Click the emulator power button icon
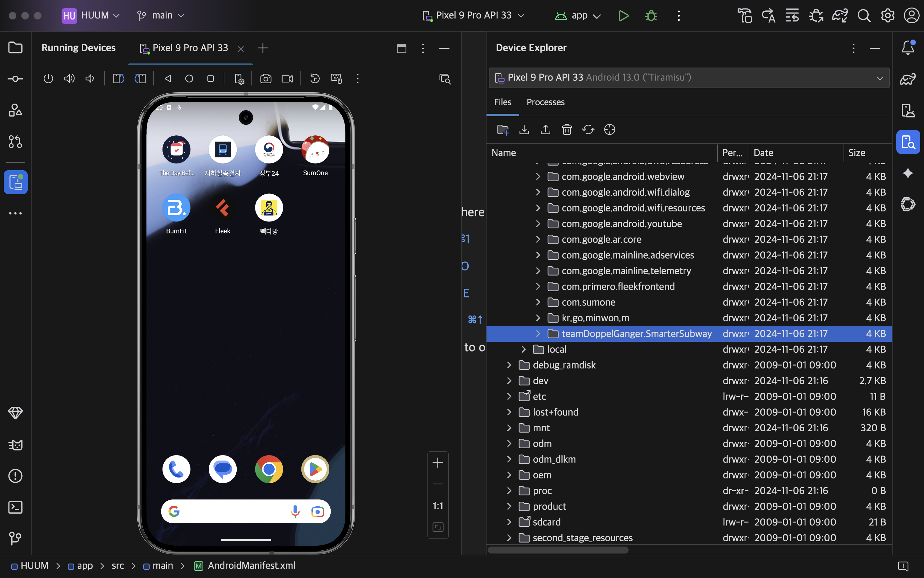 [48, 79]
